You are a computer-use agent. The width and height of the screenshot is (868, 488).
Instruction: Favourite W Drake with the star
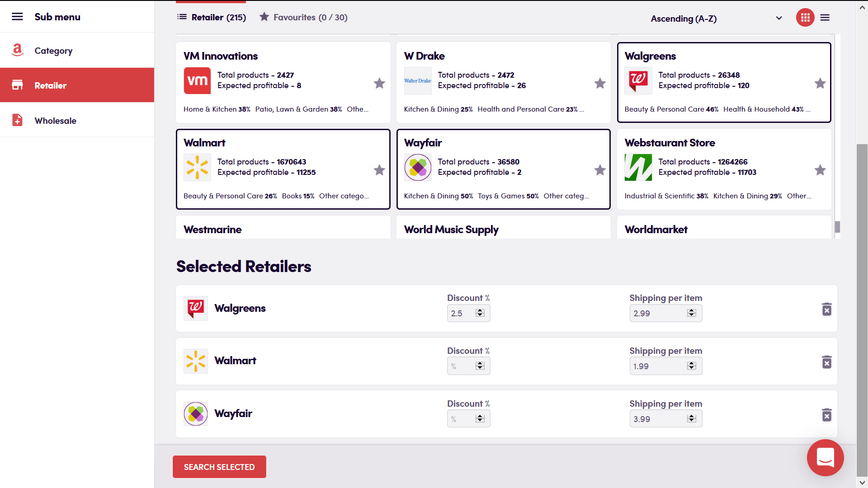point(600,83)
